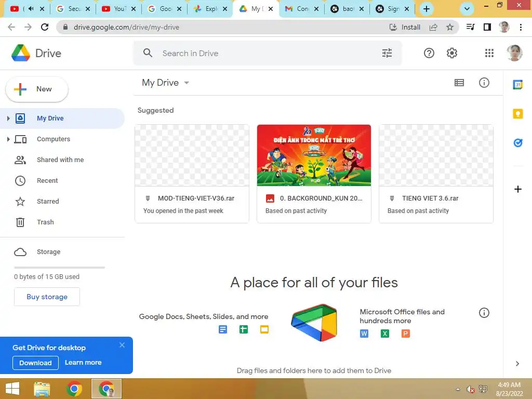Expand the Computers tree
Viewport: 532px width, 399px height.
tap(8, 139)
